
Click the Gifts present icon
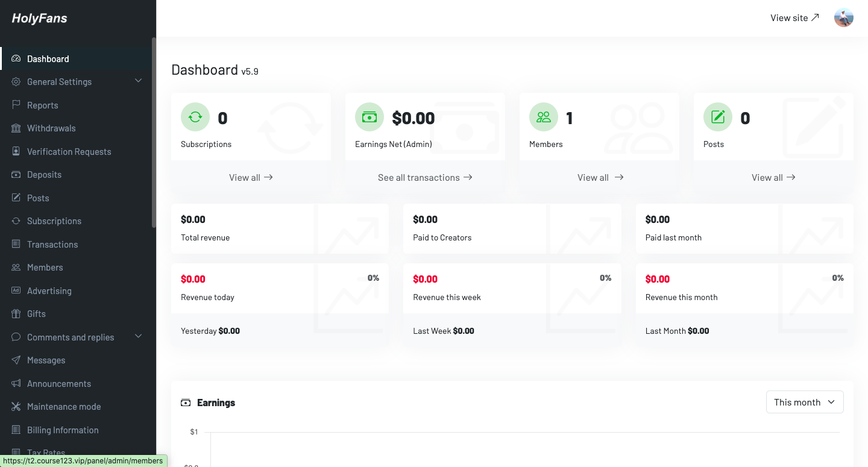[x=16, y=313]
